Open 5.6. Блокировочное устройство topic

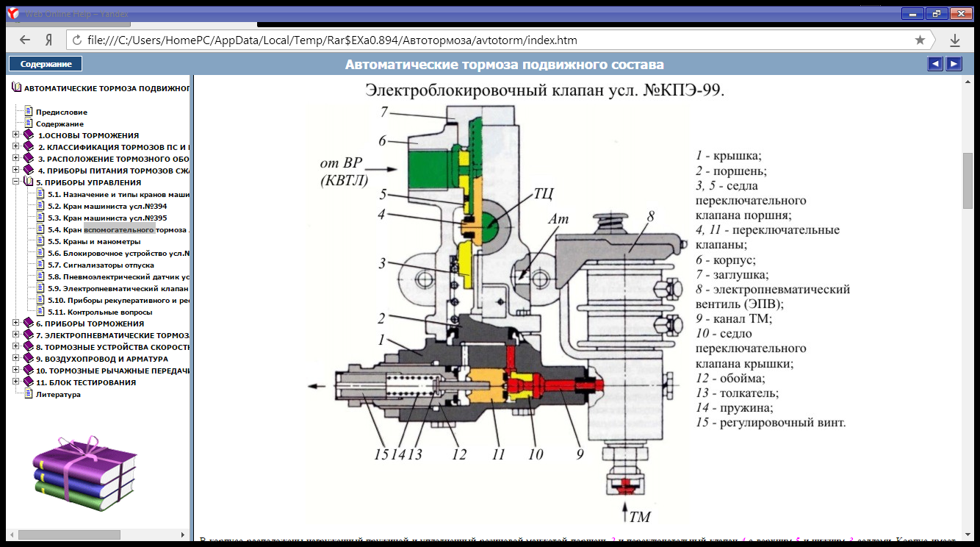coord(119,253)
